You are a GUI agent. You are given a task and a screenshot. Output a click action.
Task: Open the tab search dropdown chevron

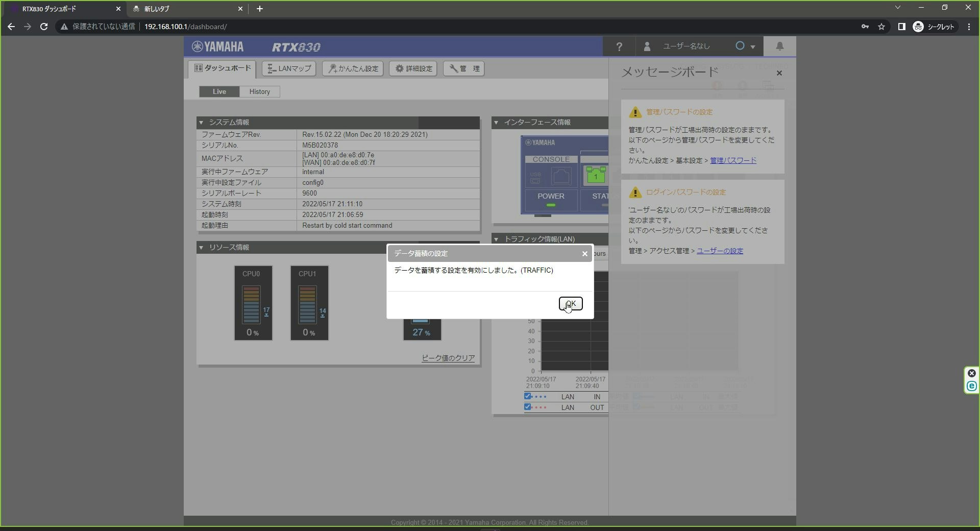click(898, 8)
